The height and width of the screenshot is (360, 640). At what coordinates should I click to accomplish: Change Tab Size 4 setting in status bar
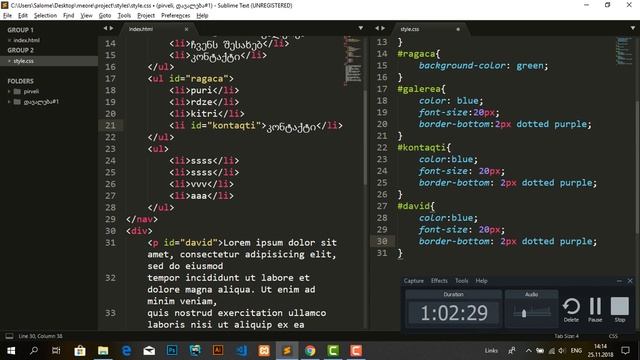tap(567, 336)
